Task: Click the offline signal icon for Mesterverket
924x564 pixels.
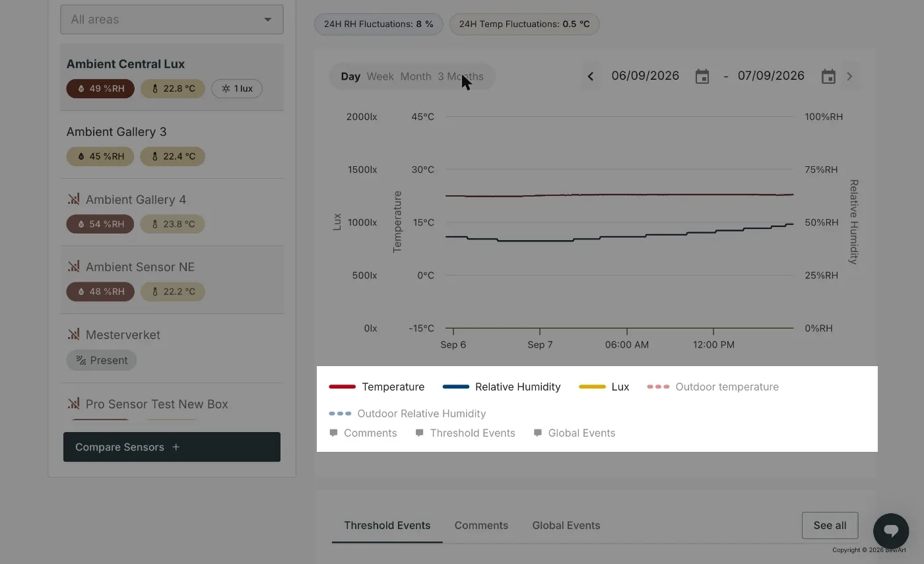Action: 73,334
